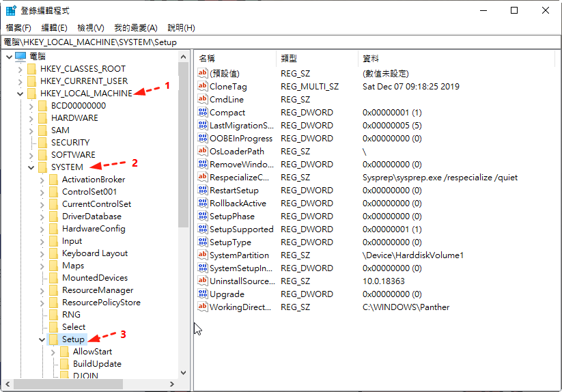The height and width of the screenshot is (392, 562).
Task: Click tree scrollbar up arrow
Action: [x=183, y=57]
